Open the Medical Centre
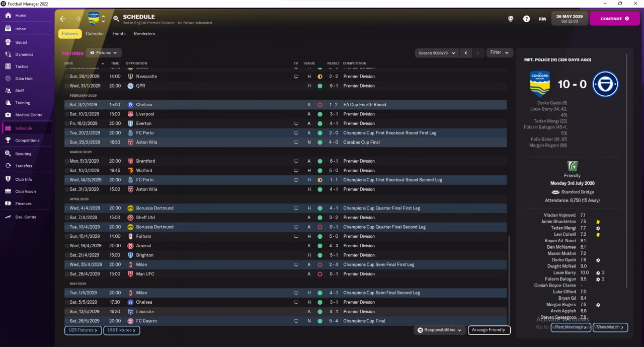Screen dimensions: 644x347 pyautogui.click(x=27, y=115)
